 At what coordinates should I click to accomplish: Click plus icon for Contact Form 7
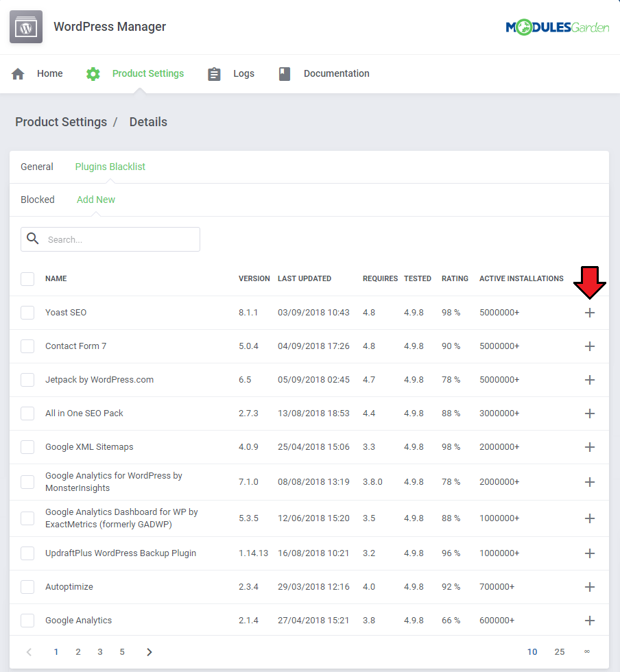590,346
